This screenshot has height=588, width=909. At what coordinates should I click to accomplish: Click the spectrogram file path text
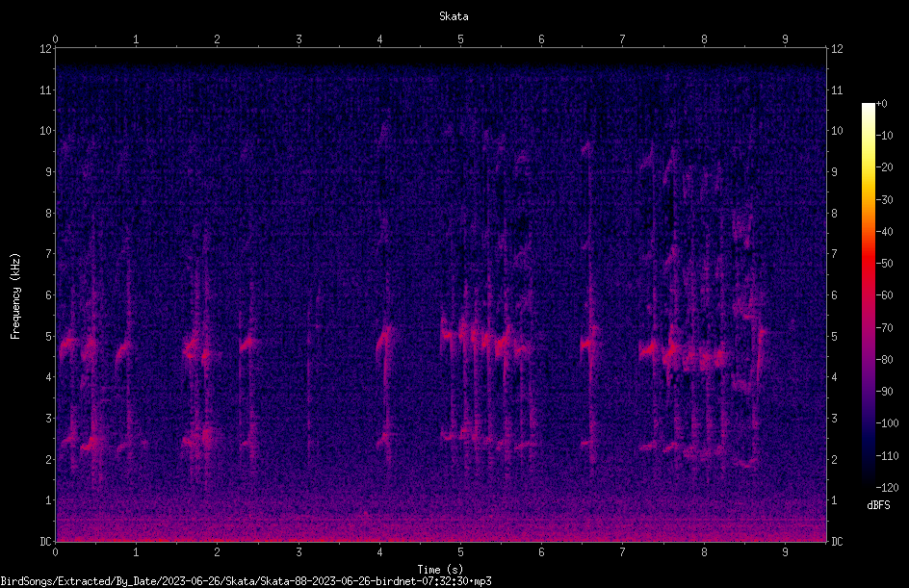[x=246, y=581]
